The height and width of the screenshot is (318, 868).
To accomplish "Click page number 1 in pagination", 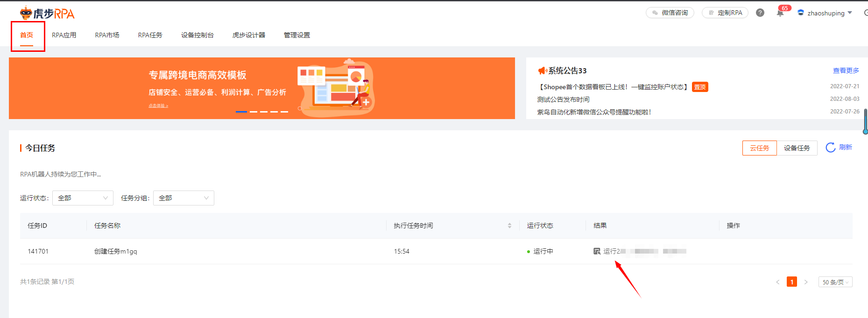I will (x=792, y=282).
